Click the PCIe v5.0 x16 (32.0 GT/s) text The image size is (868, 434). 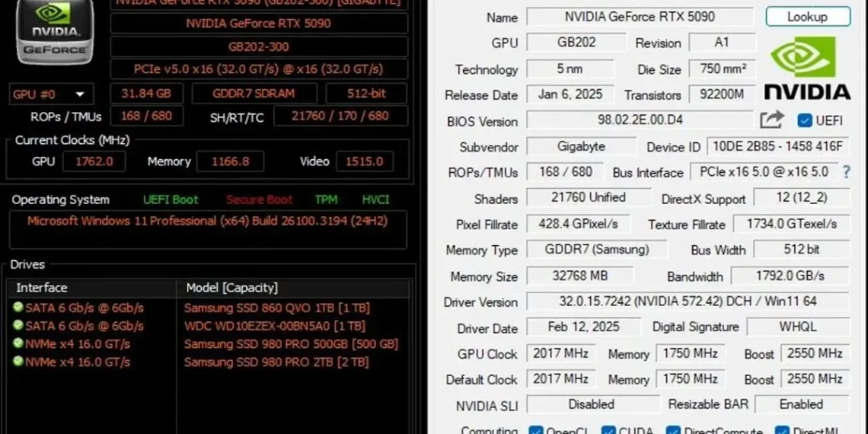point(259,69)
